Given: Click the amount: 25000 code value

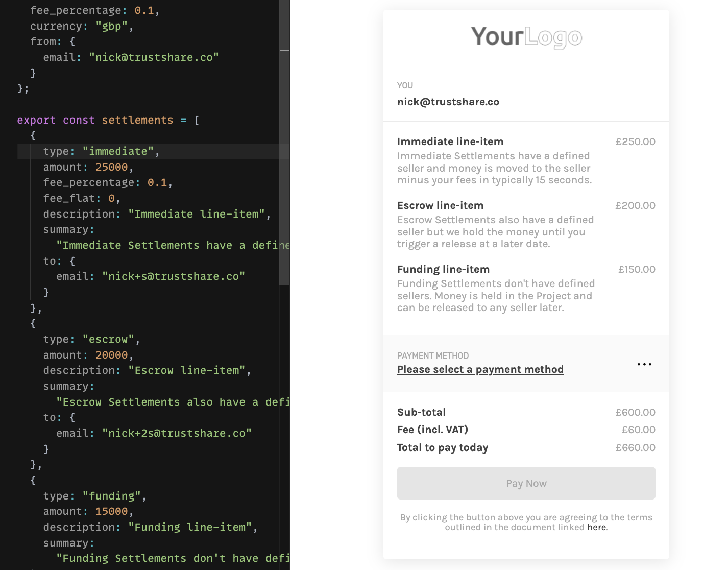Looking at the screenshot, I should pyautogui.click(x=112, y=167).
